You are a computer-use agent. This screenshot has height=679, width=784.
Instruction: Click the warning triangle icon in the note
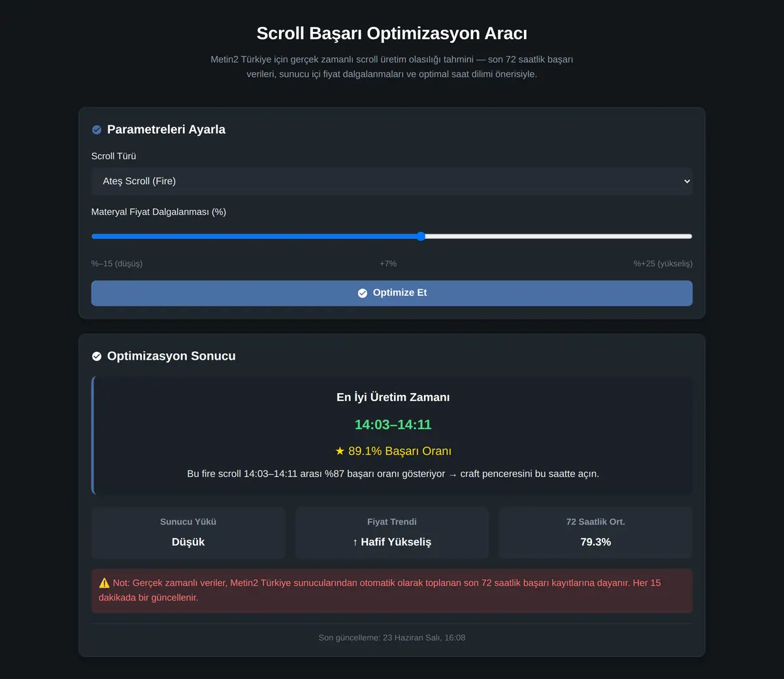pyautogui.click(x=104, y=582)
